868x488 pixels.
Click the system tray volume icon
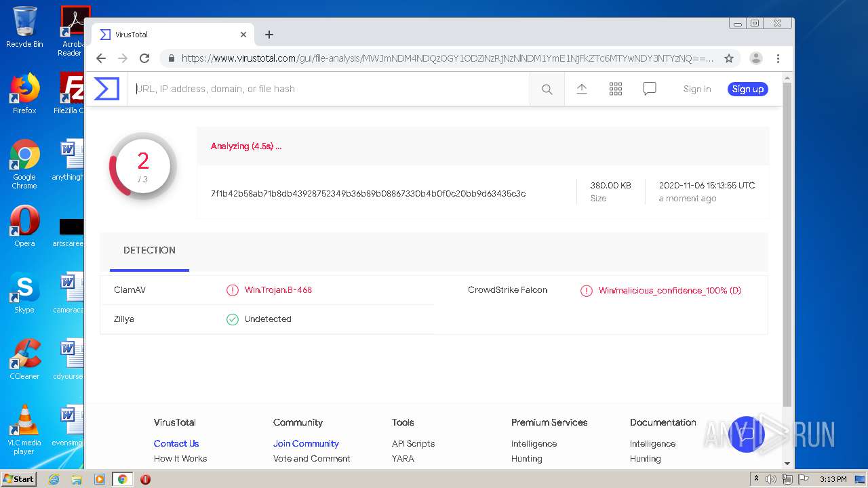pos(772,479)
